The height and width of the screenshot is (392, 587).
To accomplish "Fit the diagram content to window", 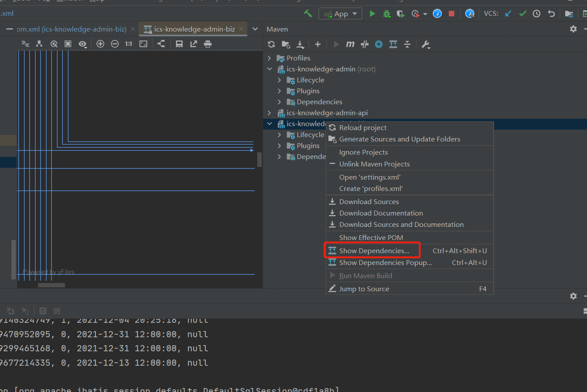I will coord(143,44).
